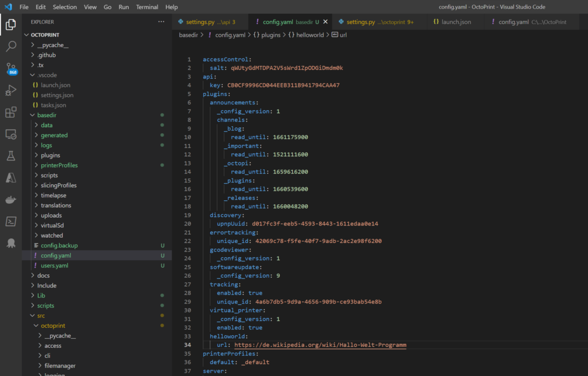Viewport: 588px width, 376px height.
Task: Expand the watched folder
Action: coord(52,235)
